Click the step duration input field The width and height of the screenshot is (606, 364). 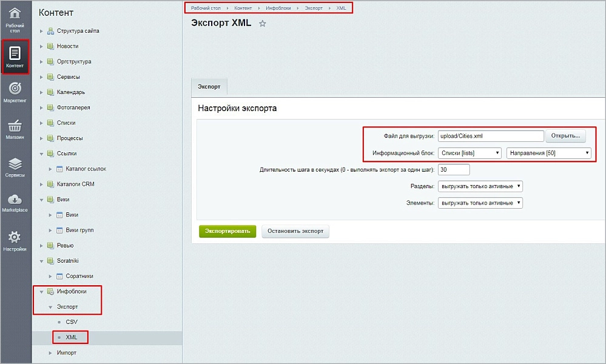[454, 170]
